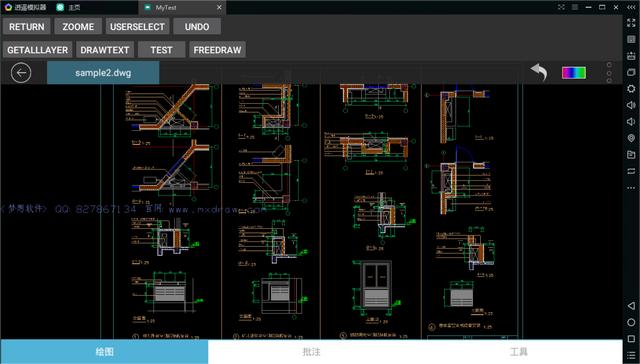
Task: Click the GETALLLAYER button
Action: [x=38, y=50]
